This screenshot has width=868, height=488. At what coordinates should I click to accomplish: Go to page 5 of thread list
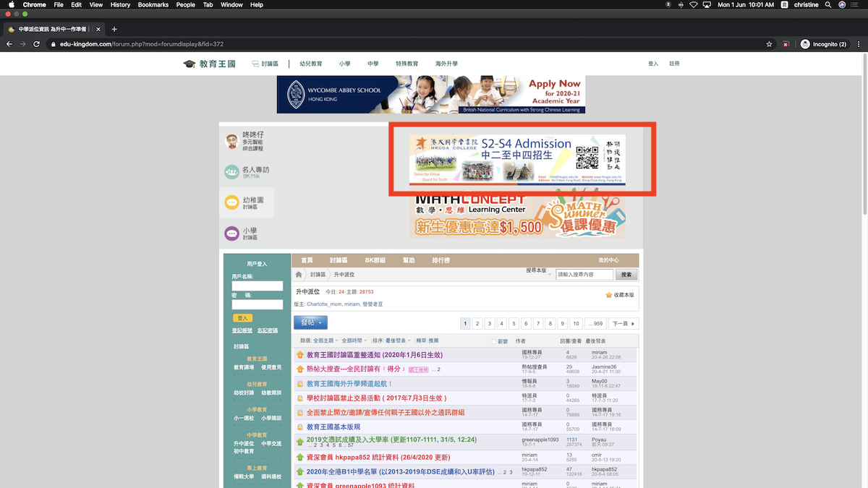coord(514,323)
